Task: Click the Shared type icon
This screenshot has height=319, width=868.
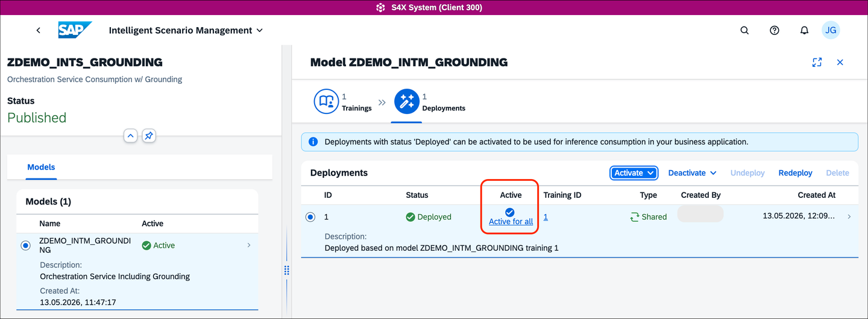Action: click(x=634, y=217)
